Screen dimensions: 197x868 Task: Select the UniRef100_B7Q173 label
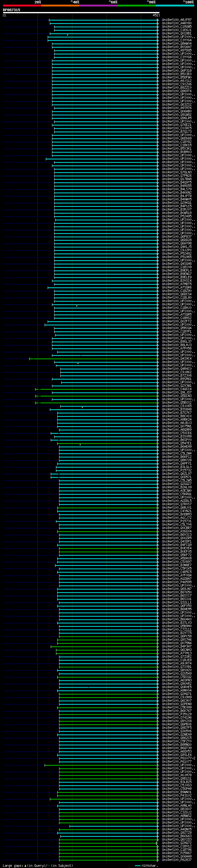[x=176, y=131]
